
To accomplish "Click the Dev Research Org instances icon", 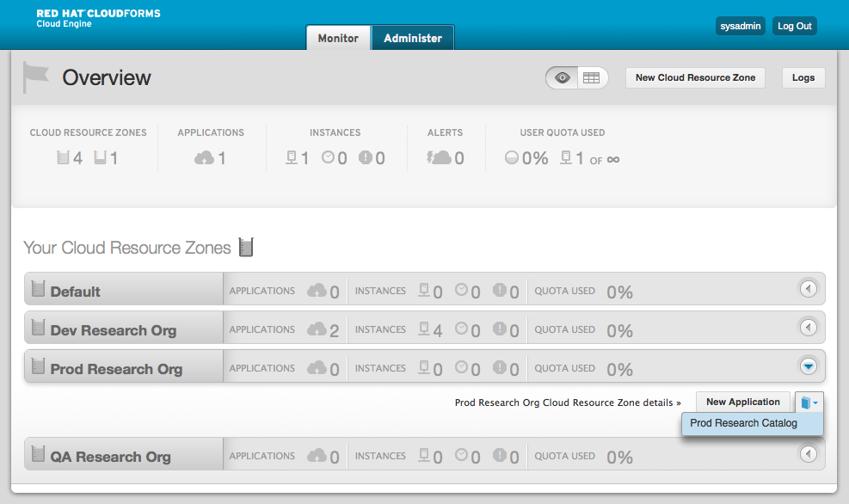I will click(423, 329).
